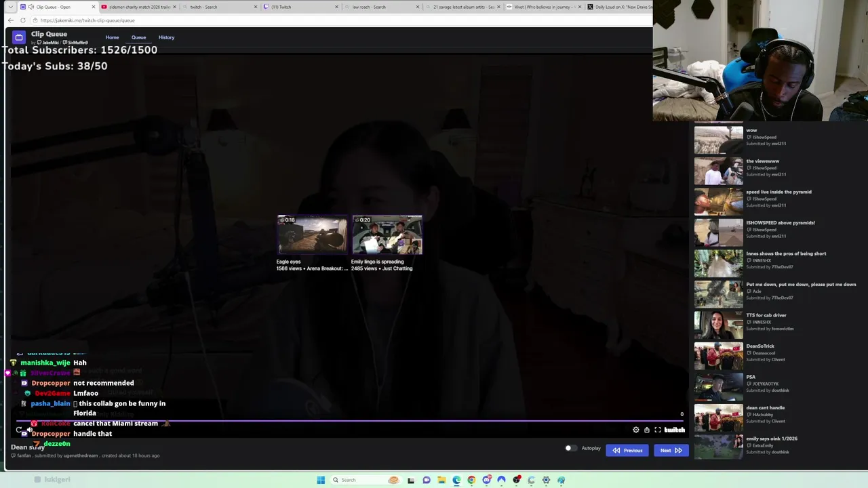Switch to the 21 savage latest album browser tab
868x488 pixels.
(463, 7)
